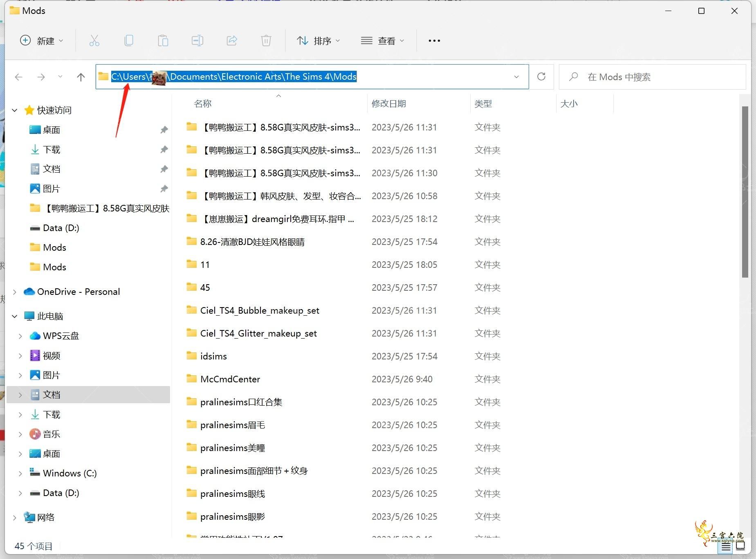Image resolution: width=756 pixels, height=559 pixels.
Task: Click folder icon of McCmdCenter row
Action: (x=191, y=379)
